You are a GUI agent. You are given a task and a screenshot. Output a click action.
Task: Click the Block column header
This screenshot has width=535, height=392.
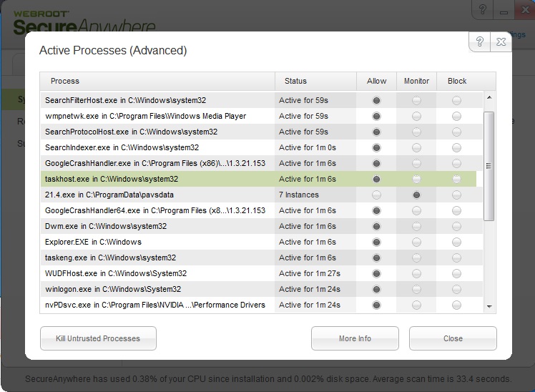pyautogui.click(x=457, y=82)
